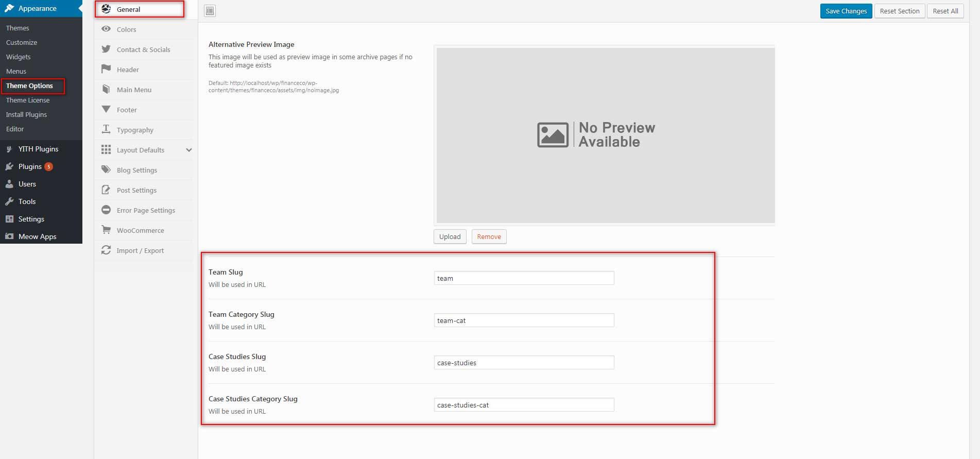Click Reset All button
The height and width of the screenshot is (459, 980).
[945, 11]
